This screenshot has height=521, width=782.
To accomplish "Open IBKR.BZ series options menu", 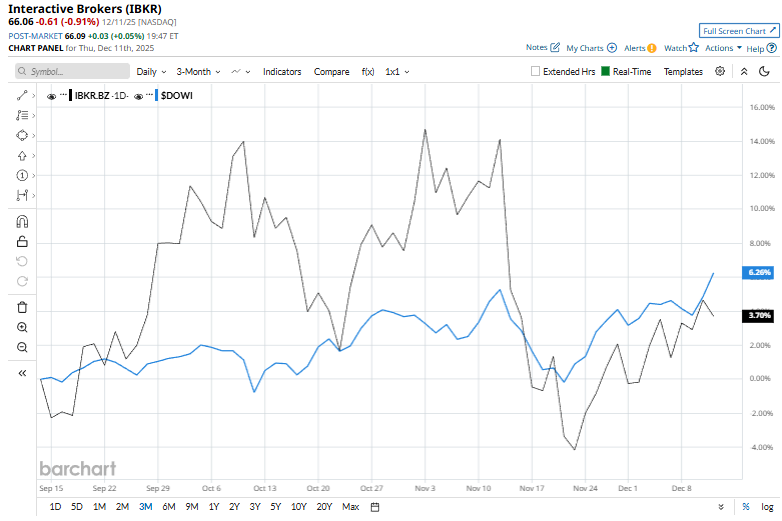I will coord(63,95).
